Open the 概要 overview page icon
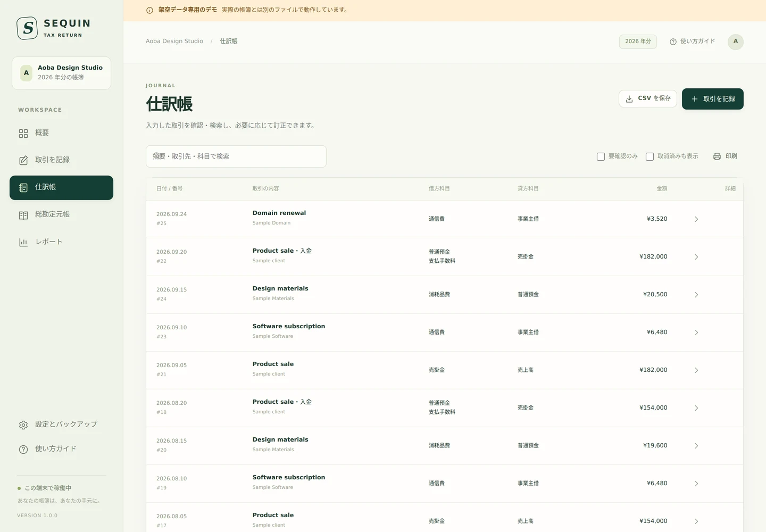This screenshot has height=532, width=766. [23, 134]
